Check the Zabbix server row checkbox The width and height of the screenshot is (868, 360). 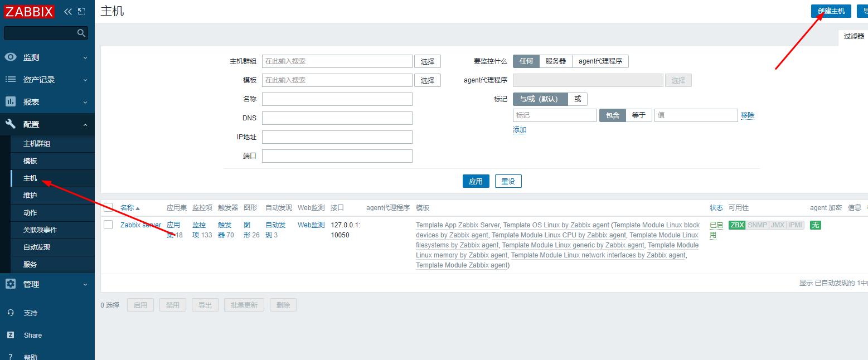coord(108,225)
